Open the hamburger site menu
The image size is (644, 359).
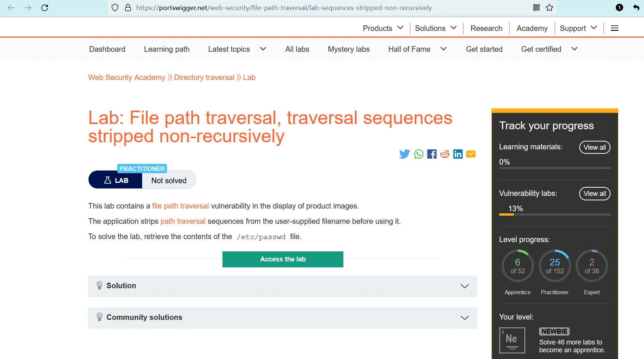[615, 28]
